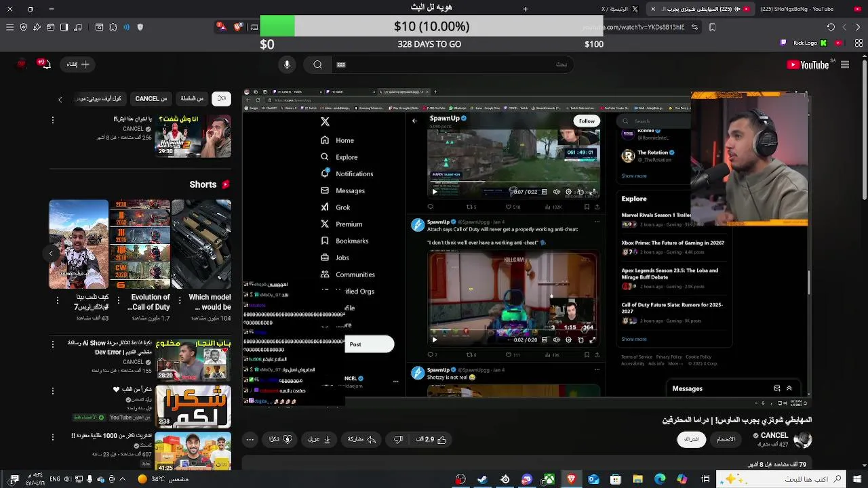The image size is (868, 488).
Task: Click the YouTube logo
Action: pyautogui.click(x=808, y=65)
